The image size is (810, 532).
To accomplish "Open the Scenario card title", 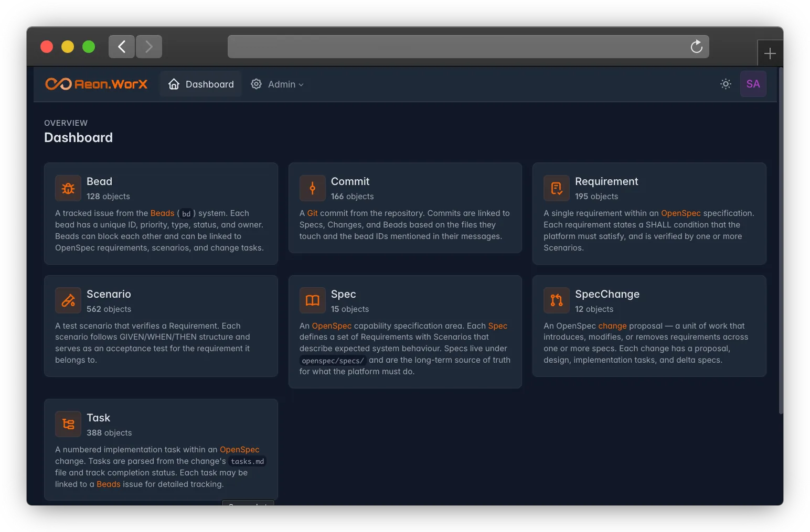I will (109, 294).
